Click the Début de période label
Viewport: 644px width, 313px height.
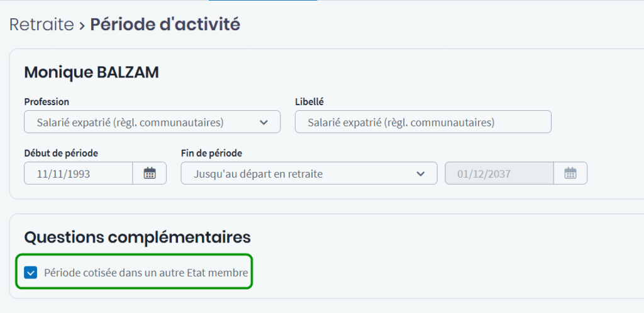tap(61, 153)
